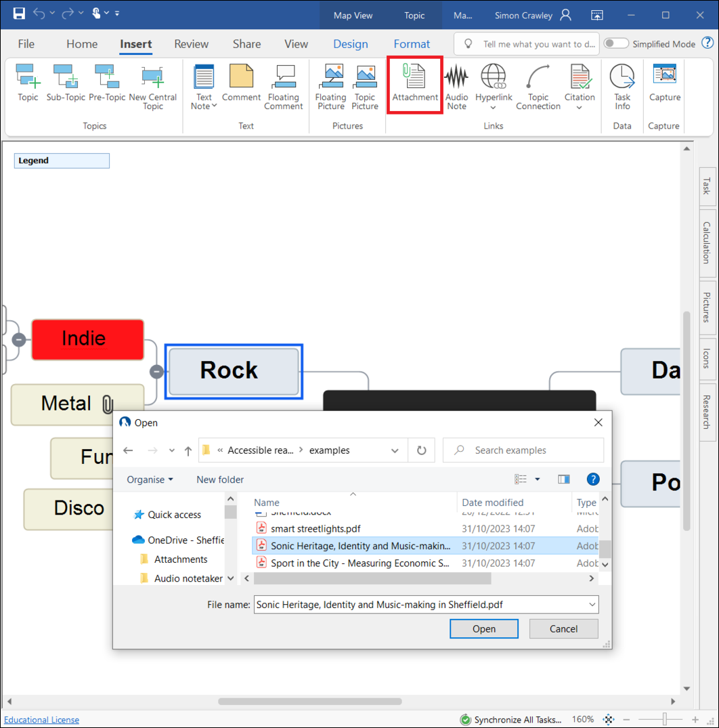Add a Floating Picture
The width and height of the screenshot is (719, 728).
[x=330, y=78]
